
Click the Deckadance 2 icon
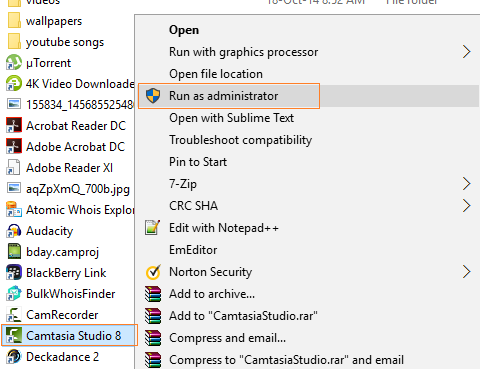pyautogui.click(x=14, y=356)
